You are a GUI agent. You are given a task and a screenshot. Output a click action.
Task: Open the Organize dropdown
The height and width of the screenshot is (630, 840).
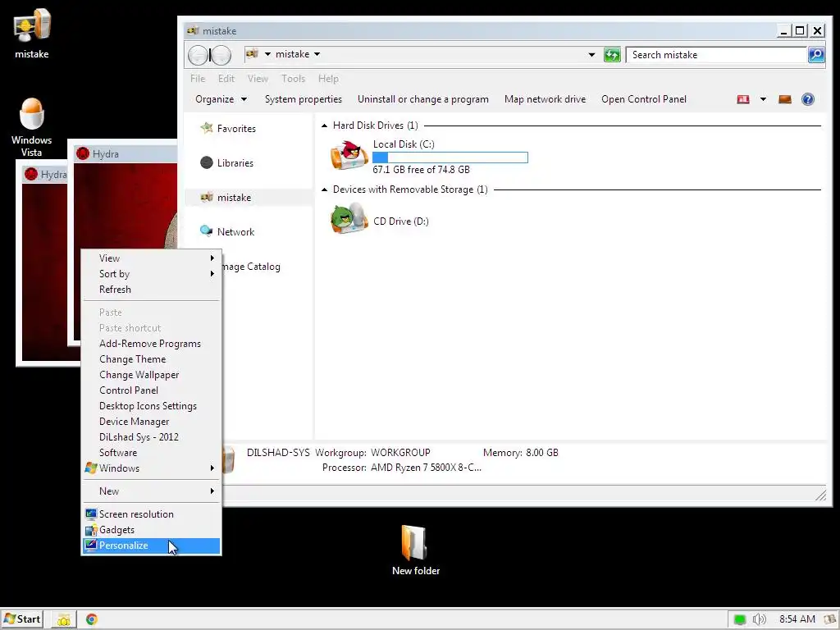click(221, 99)
